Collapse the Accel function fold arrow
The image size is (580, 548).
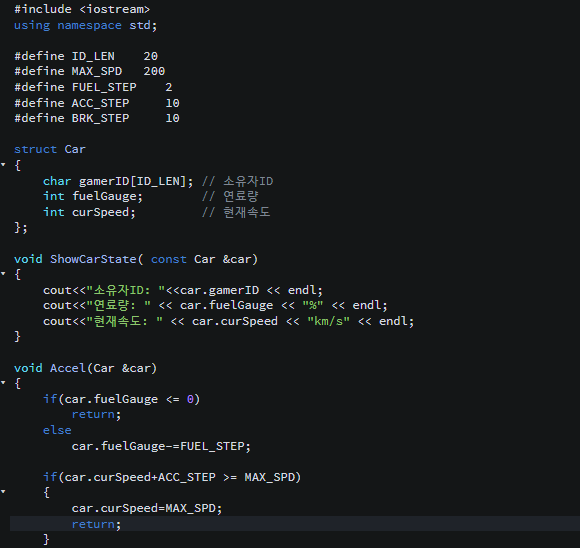[3, 382]
